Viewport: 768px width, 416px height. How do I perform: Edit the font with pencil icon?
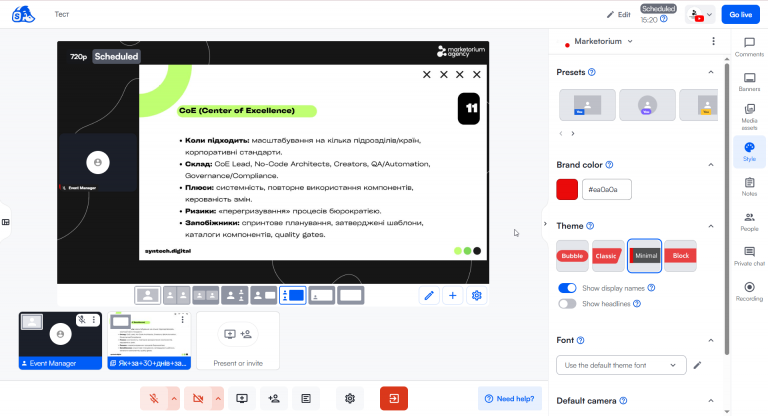(x=697, y=365)
